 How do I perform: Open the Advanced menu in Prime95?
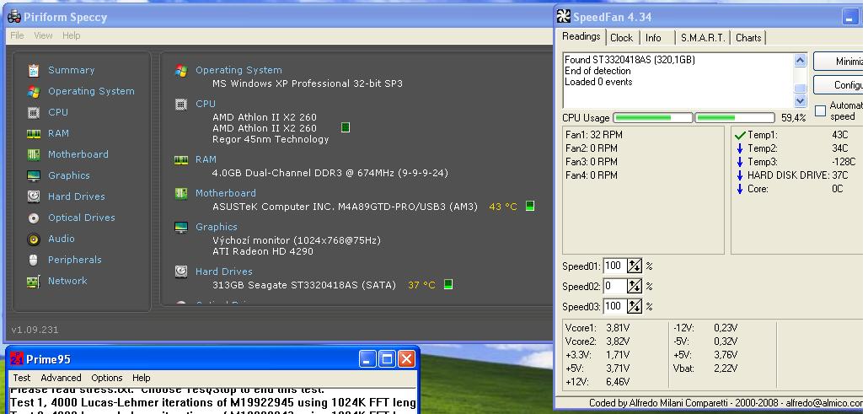tap(61, 378)
